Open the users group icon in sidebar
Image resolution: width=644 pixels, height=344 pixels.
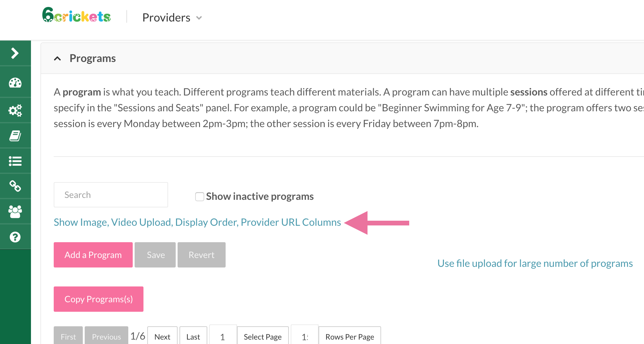tap(15, 212)
